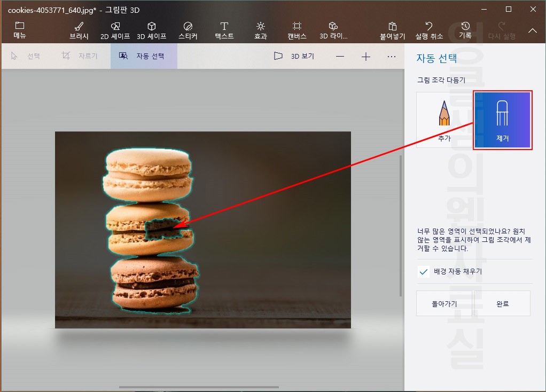Viewport: 546px width, 392px height.
Task: Select the 제거 (Remove) marking mode
Action: click(502, 119)
